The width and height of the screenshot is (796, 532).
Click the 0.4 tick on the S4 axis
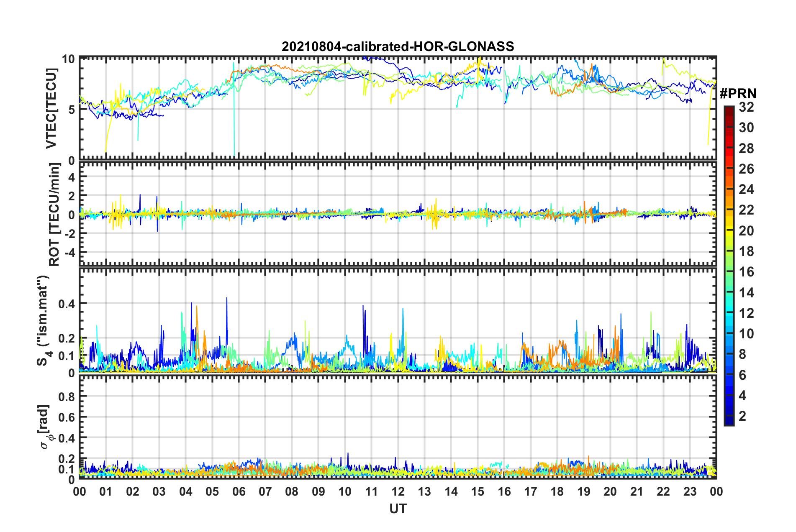(x=67, y=304)
